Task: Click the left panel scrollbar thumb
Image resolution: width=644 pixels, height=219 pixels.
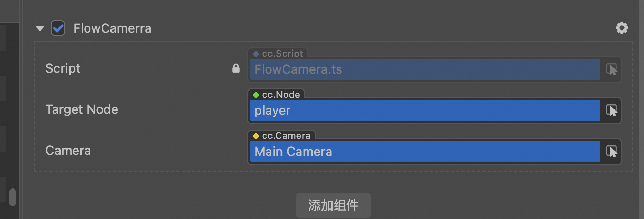Action: [x=12, y=197]
